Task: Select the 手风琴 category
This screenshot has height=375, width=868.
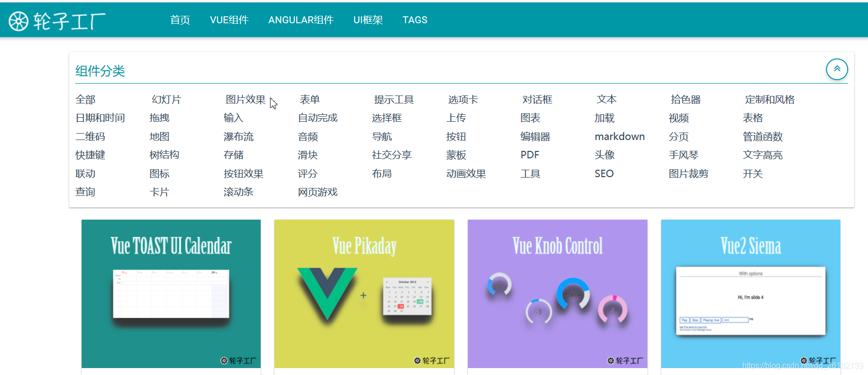Action: pyautogui.click(x=684, y=155)
